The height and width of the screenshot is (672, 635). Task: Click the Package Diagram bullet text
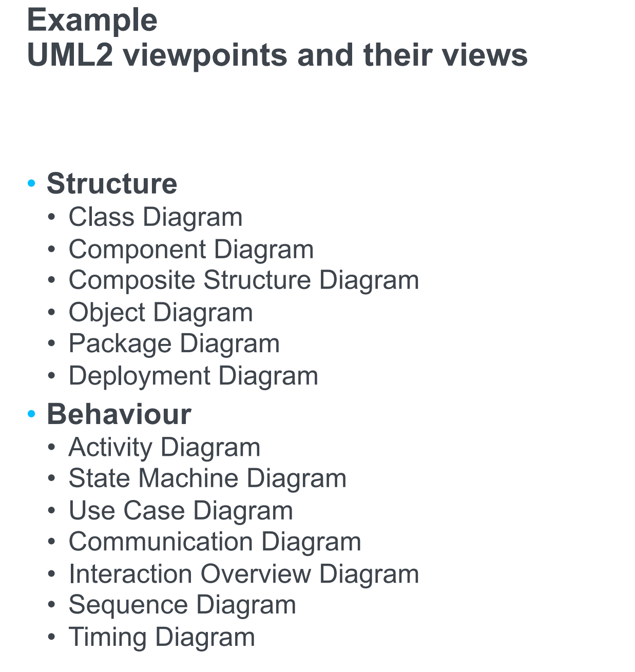coord(174,343)
